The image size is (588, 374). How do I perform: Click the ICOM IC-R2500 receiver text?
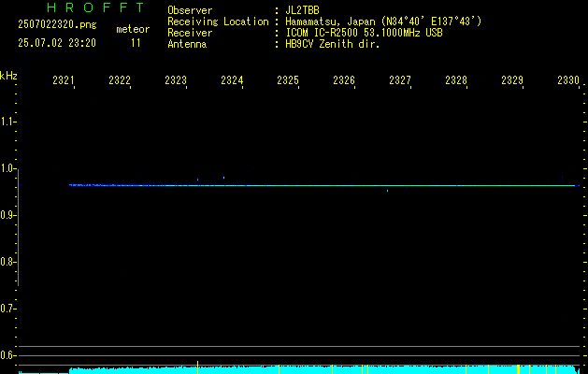click(364, 33)
